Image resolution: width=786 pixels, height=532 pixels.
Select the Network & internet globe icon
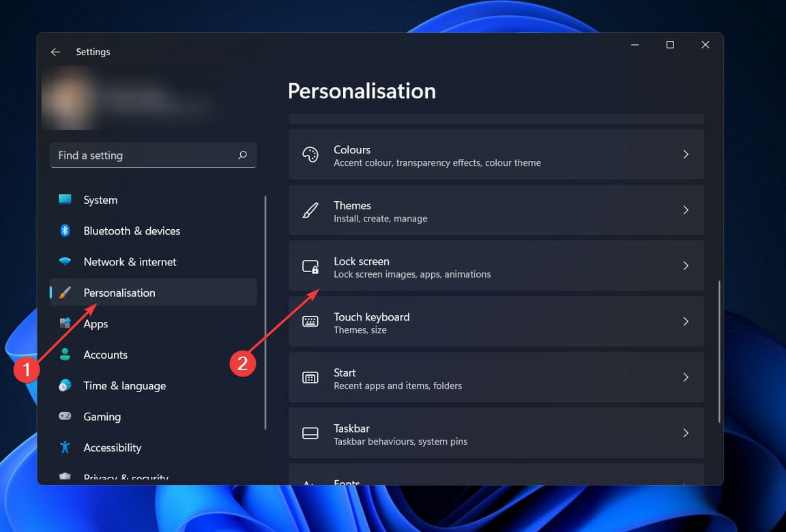click(66, 261)
